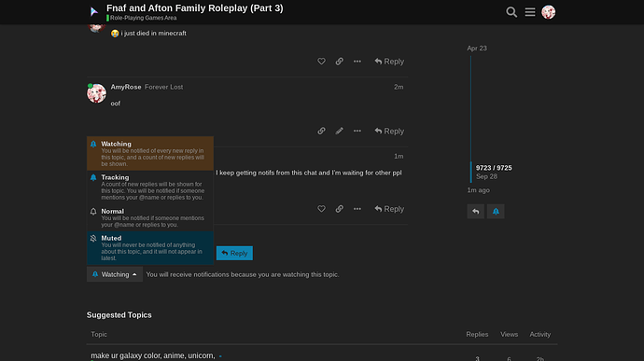Collapse the Watching notification dropdown
The width and height of the screenshot is (644, 361).
pos(115,274)
